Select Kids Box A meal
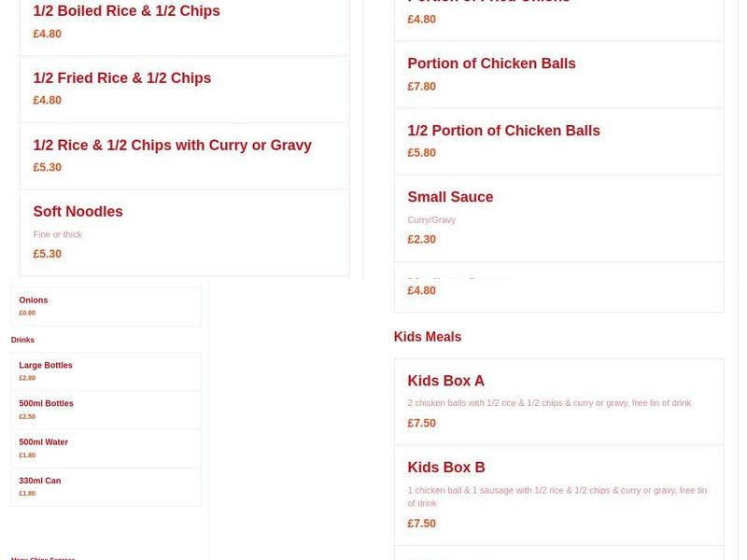 coord(445,381)
